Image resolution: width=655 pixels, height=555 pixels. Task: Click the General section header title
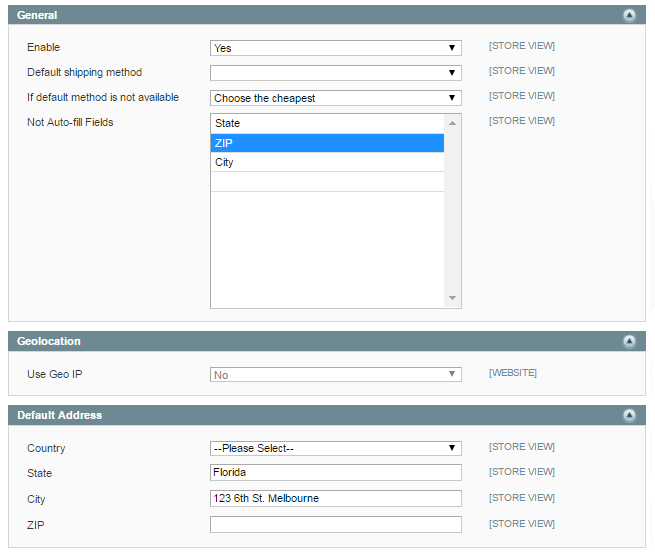[37, 15]
